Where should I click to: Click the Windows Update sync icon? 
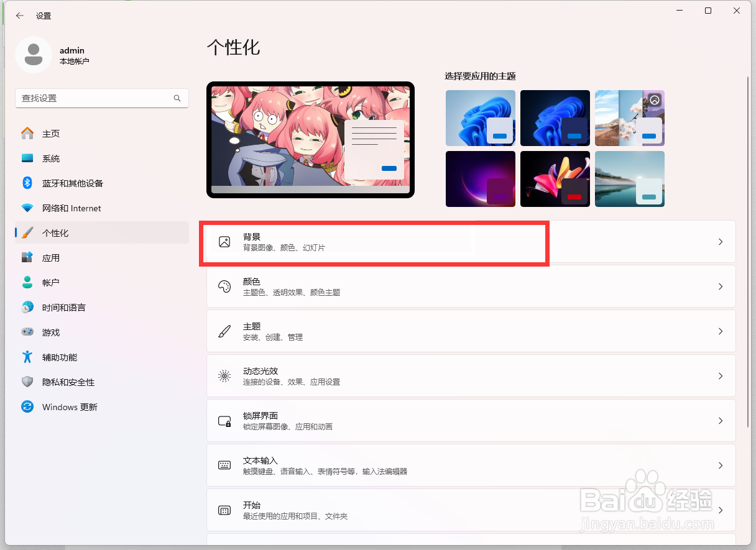click(27, 407)
